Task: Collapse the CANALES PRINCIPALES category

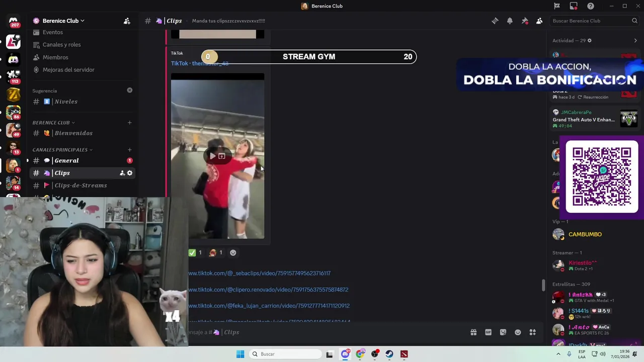Action: [62, 150]
